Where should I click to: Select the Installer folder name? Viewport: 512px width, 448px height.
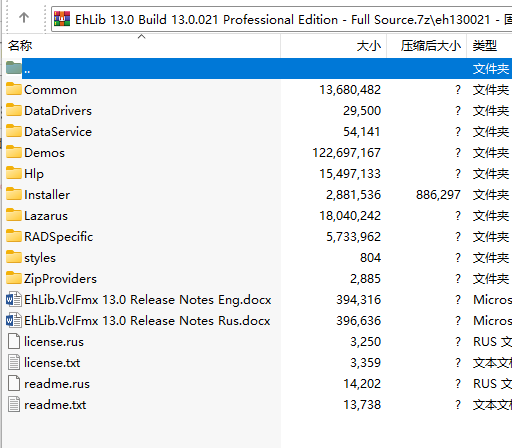(x=47, y=195)
